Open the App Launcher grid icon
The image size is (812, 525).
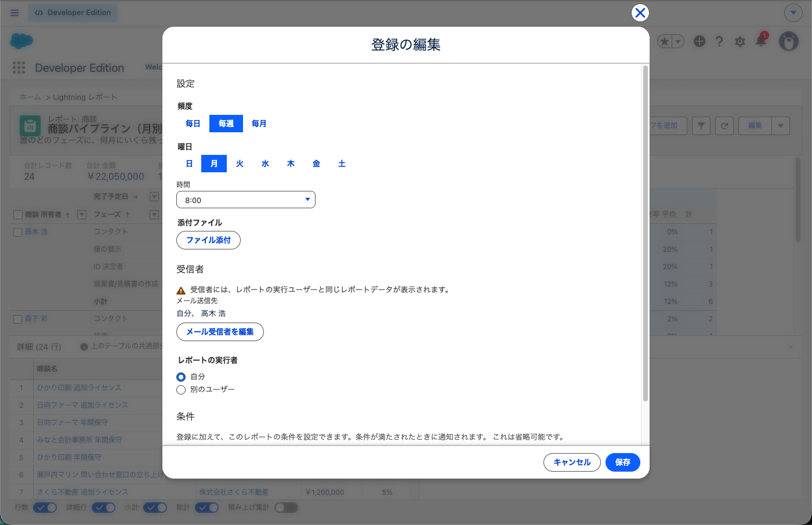pos(19,68)
